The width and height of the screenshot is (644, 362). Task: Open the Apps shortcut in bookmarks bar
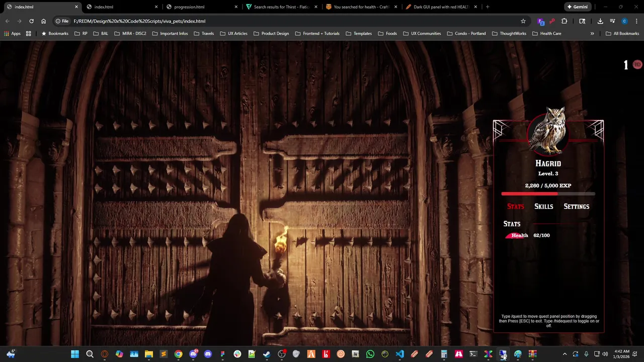tap(12, 34)
